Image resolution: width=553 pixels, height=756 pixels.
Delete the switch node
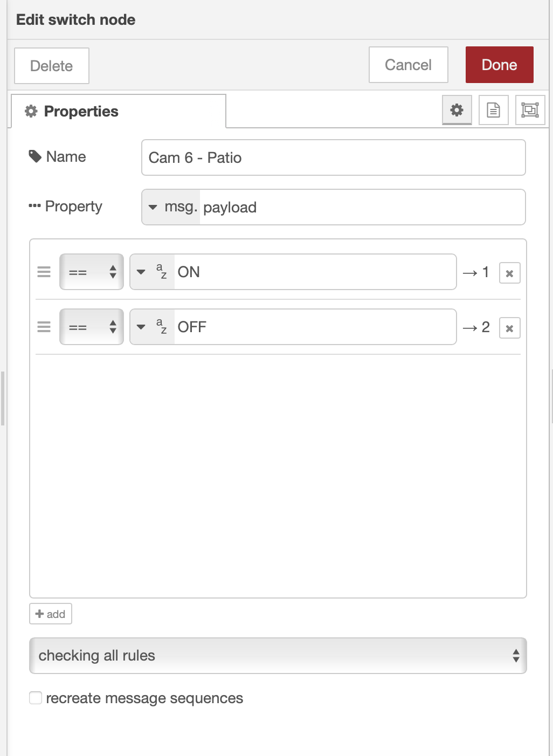pos(52,66)
